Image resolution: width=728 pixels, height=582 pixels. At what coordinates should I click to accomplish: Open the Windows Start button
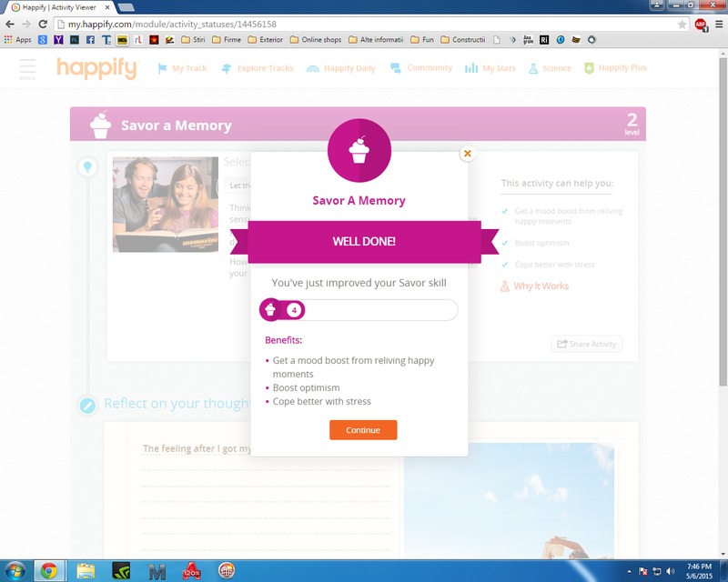(15, 571)
